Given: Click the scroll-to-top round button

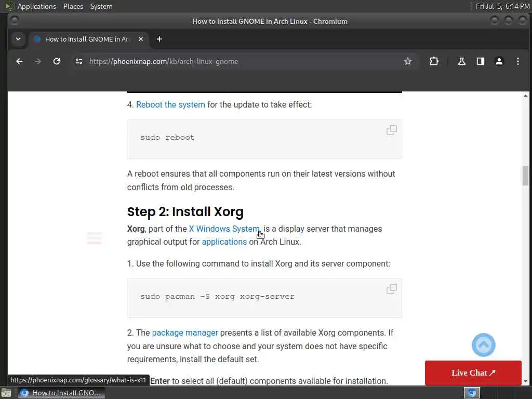Looking at the screenshot, I should click(484, 345).
